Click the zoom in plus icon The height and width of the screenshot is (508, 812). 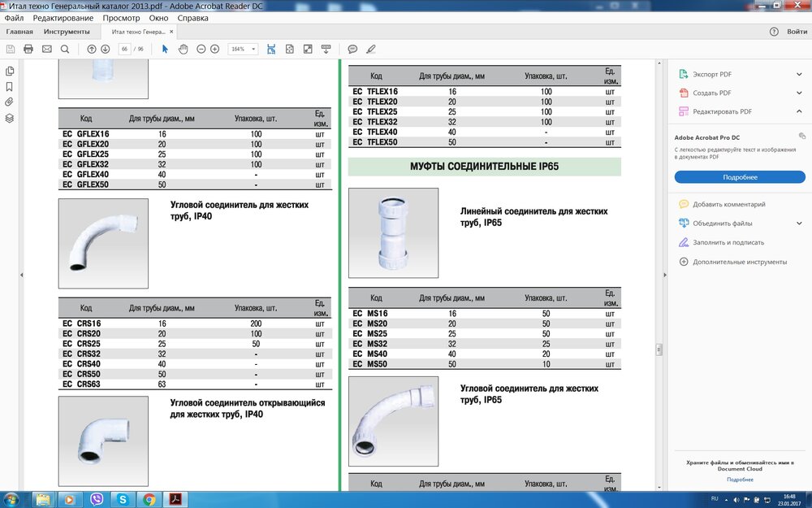pos(214,49)
